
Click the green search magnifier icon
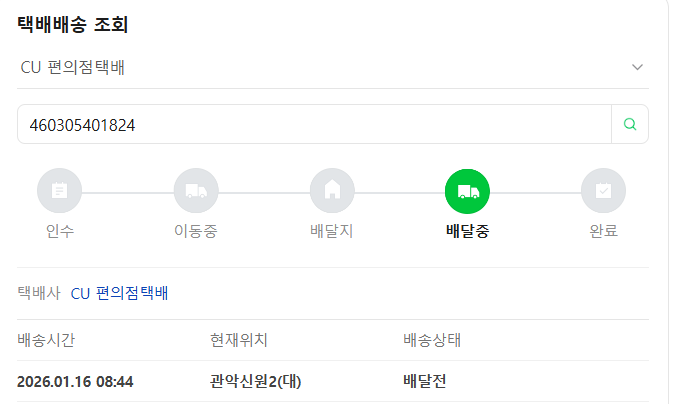pyautogui.click(x=630, y=125)
